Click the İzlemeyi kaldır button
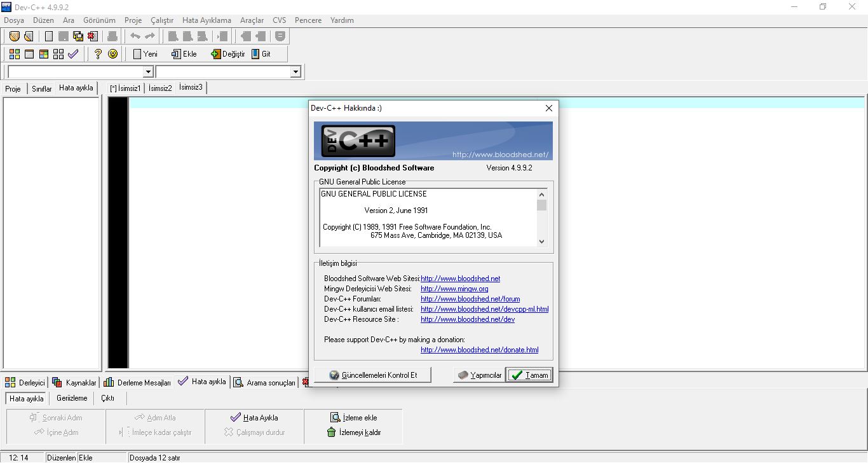The image size is (868, 463). 353,432
